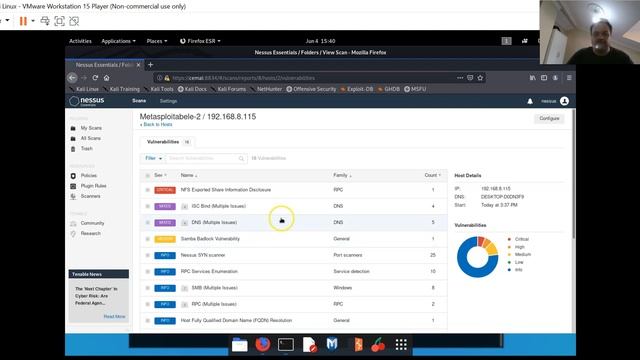Screen dimensions: 640x360
Task: Close the Nessus Essentials browser tab
Action: click(138, 65)
